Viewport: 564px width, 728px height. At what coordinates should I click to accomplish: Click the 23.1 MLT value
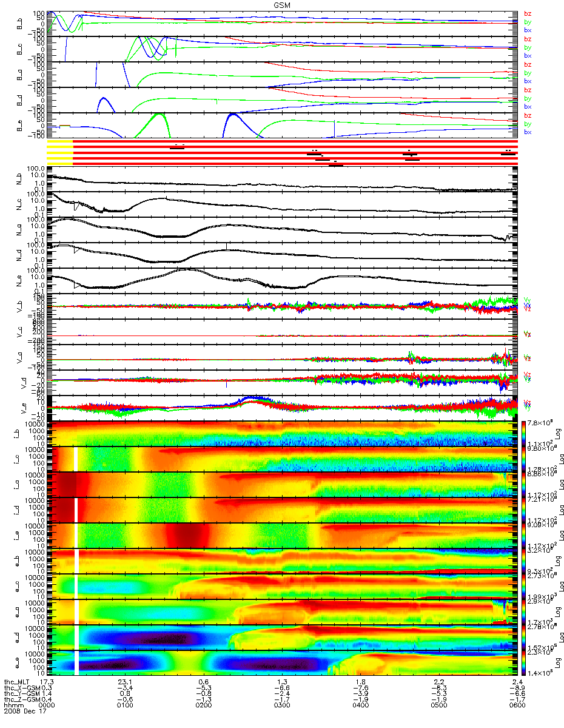tap(126, 682)
